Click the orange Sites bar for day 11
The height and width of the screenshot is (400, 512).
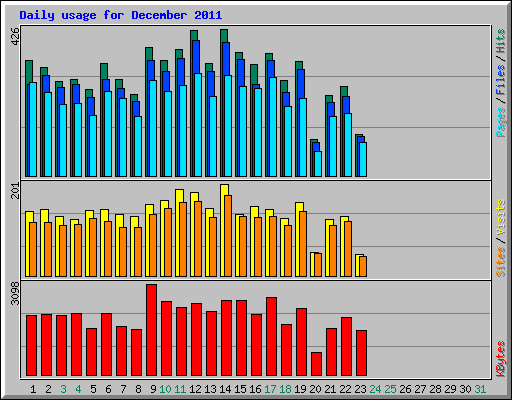[x=183, y=239]
